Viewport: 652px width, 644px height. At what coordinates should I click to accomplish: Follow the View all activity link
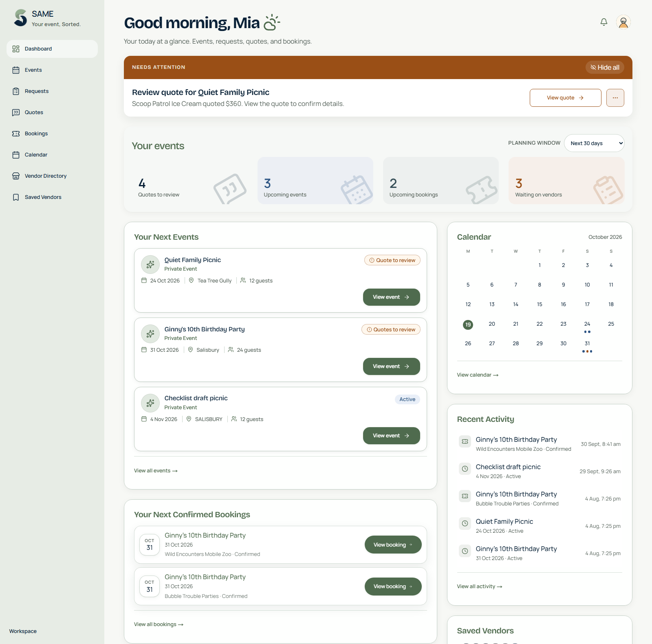pos(480,587)
